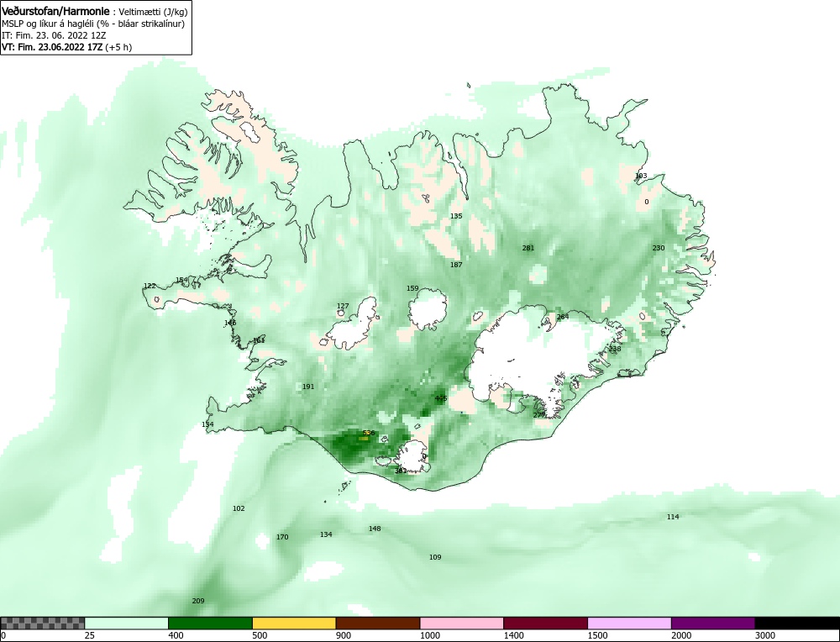Click the 'IT: Fim. 23. 06. 2022 12Z' line
This screenshot has height=642, width=840.
tap(54, 35)
